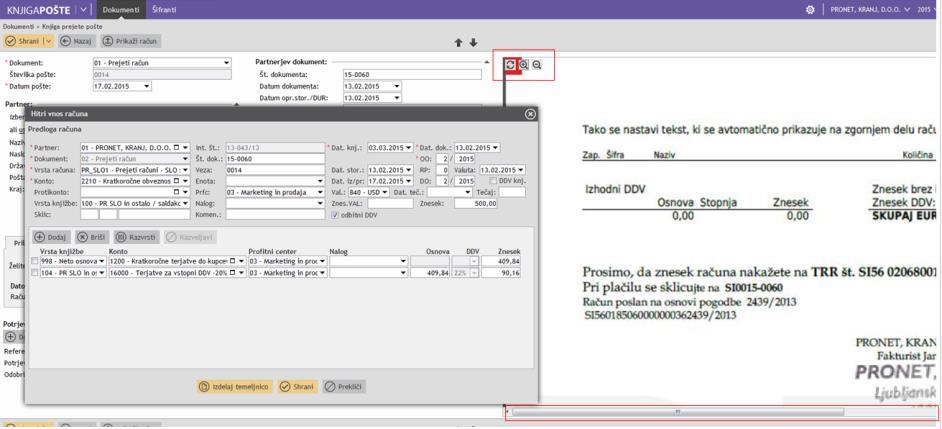Open the Dokument 01 - Prejeti račun dropdown
This screenshot has height=429, width=942.
[226, 62]
